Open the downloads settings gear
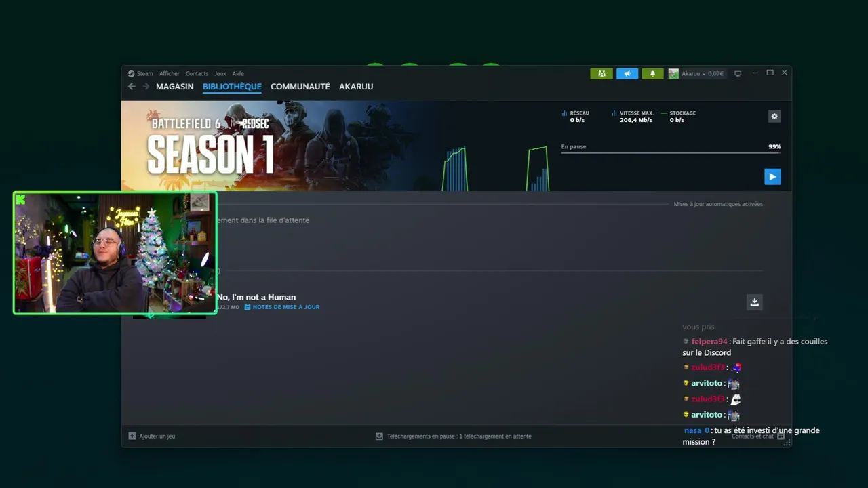The image size is (868, 488). click(774, 116)
